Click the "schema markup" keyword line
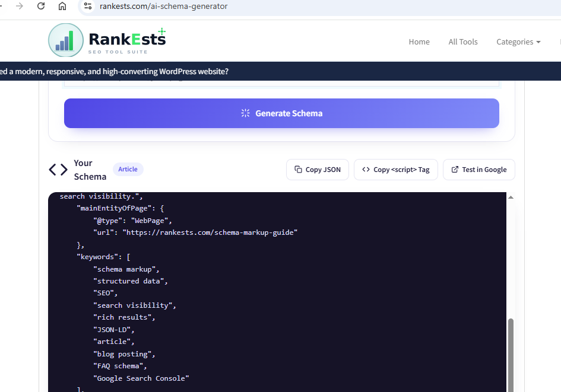The height and width of the screenshot is (392, 561). [x=126, y=269]
